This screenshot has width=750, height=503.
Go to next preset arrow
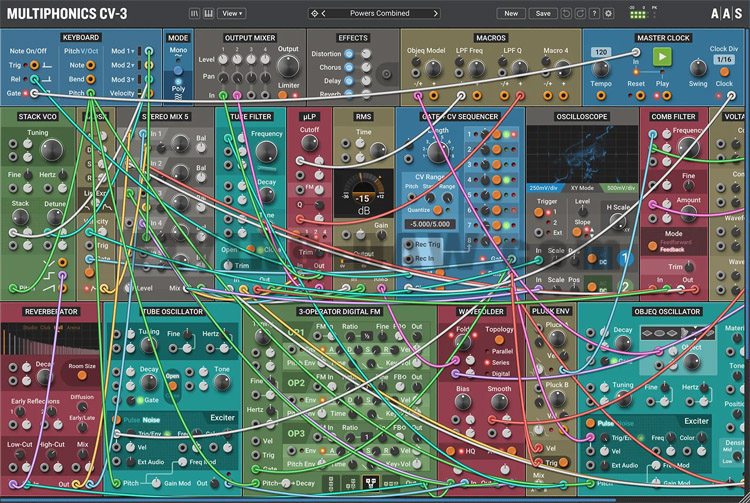pyautogui.click(x=435, y=13)
